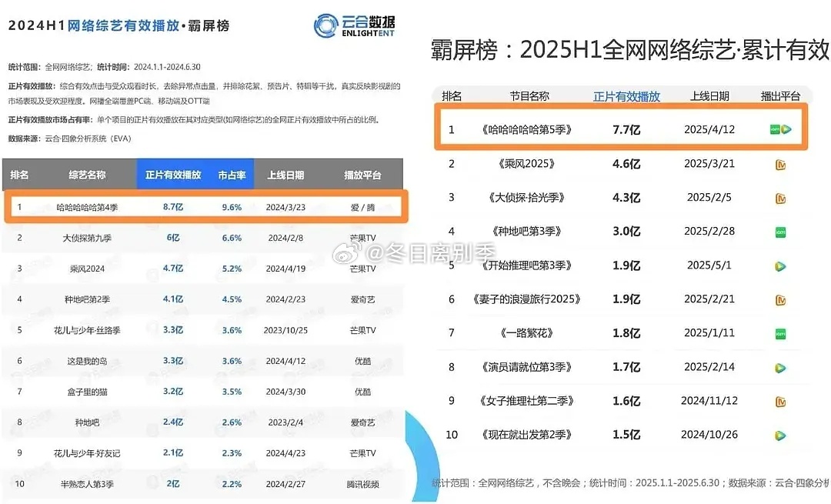Click the 种地吧第2季 row name
The height and width of the screenshot is (504, 831).
click(87, 299)
